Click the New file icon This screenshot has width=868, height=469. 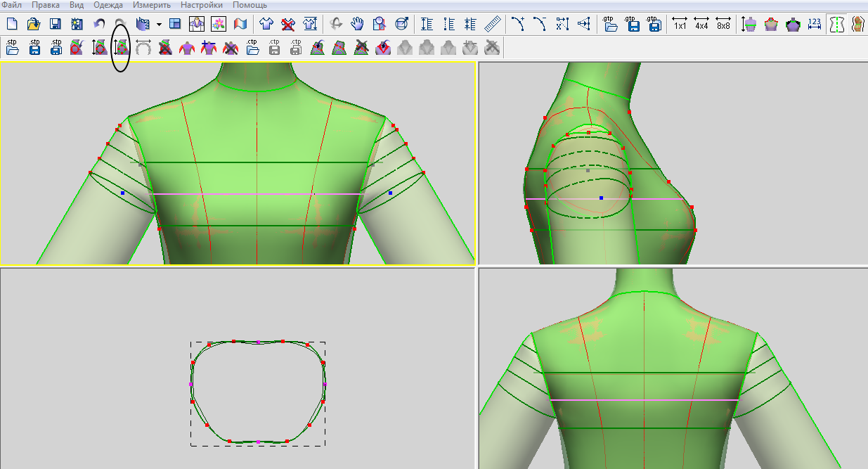tap(11, 24)
